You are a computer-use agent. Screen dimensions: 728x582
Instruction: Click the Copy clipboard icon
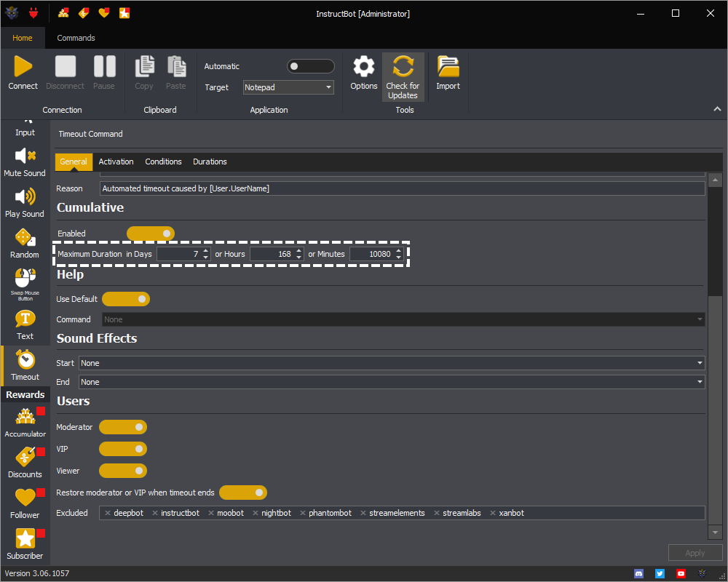144,66
